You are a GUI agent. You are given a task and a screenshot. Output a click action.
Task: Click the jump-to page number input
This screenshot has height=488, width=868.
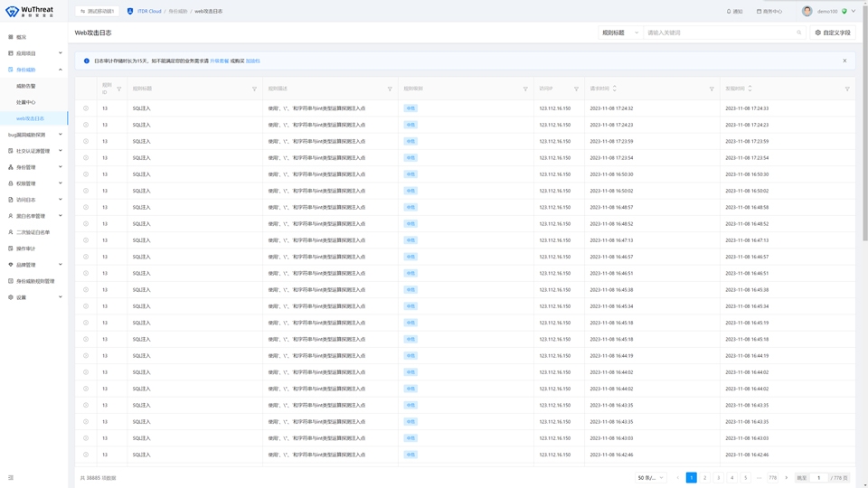pos(819,477)
